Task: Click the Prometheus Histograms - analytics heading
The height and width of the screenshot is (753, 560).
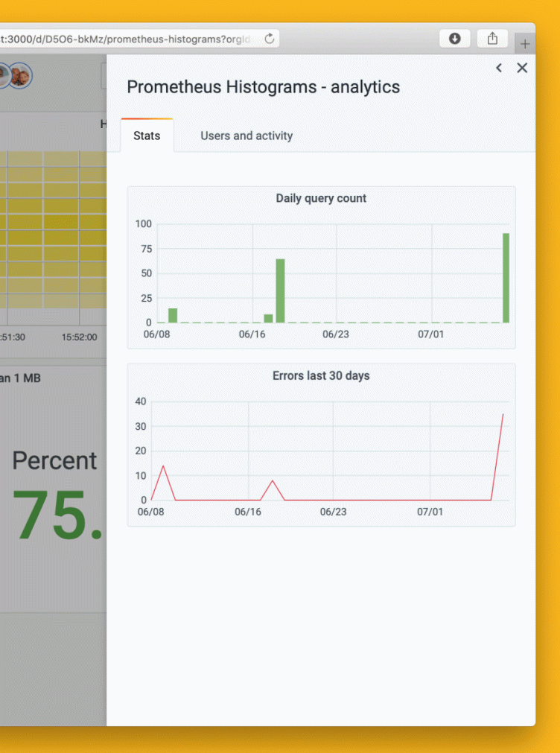Action: pyautogui.click(x=263, y=87)
